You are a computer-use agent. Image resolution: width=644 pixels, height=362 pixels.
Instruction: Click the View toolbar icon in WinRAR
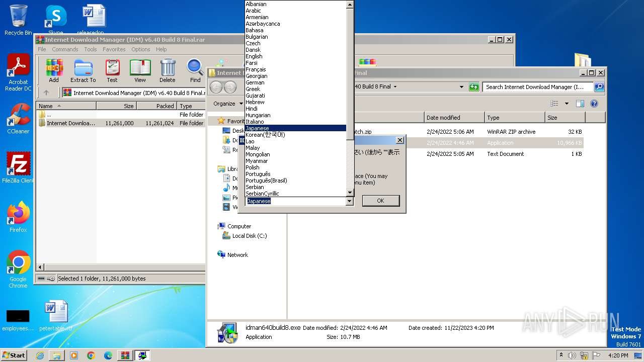(140, 71)
